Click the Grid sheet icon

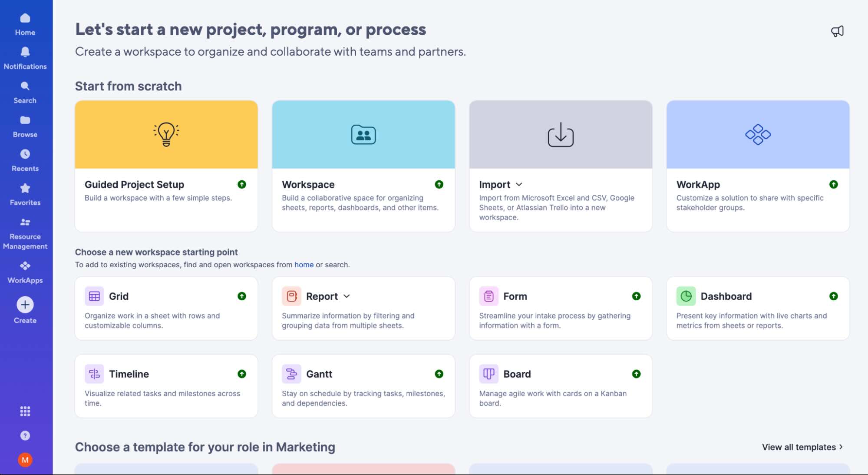[x=94, y=296]
